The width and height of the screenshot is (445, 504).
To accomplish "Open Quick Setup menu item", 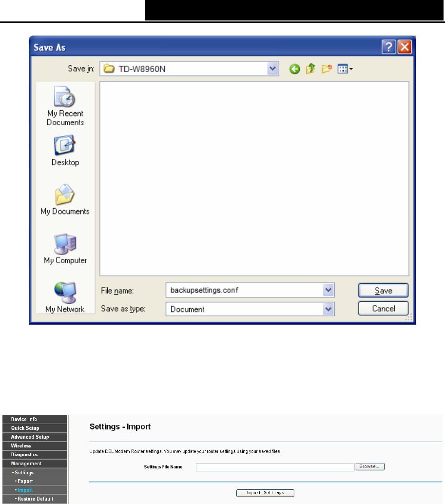I will pyautogui.click(x=35, y=428).
